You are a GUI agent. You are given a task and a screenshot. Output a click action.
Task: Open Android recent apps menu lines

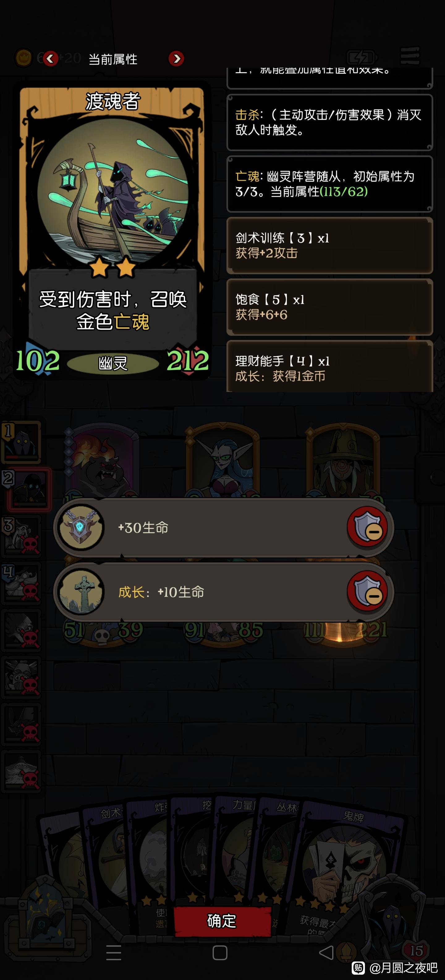pos(114,952)
